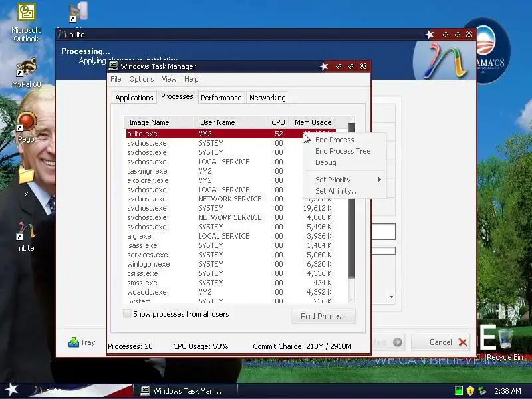Select the Processes tab
532x399 pixels.
pyautogui.click(x=177, y=96)
